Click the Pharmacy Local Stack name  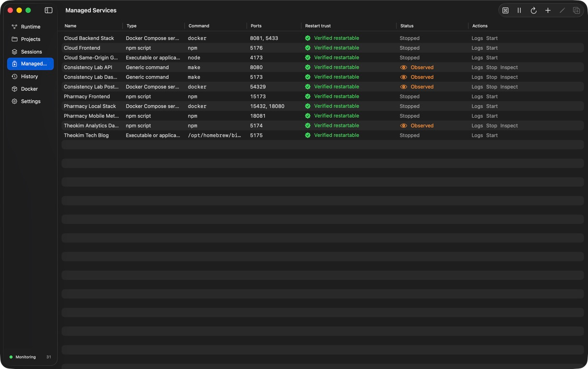pos(90,106)
